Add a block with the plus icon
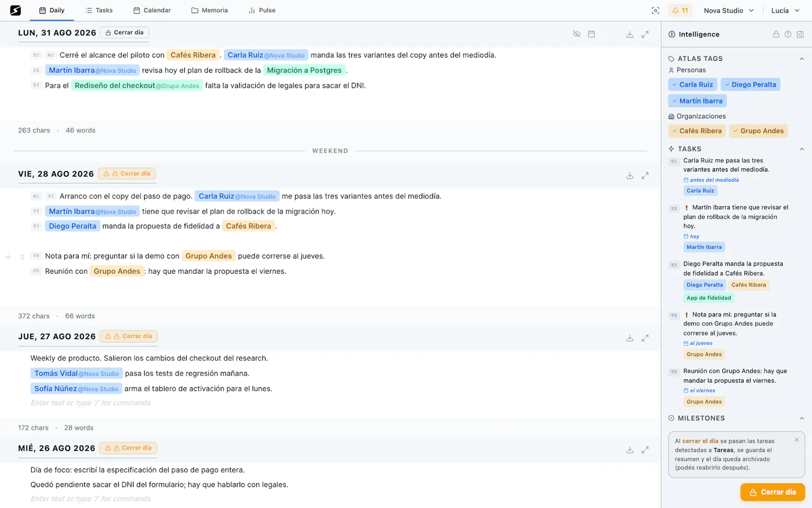 8,257
